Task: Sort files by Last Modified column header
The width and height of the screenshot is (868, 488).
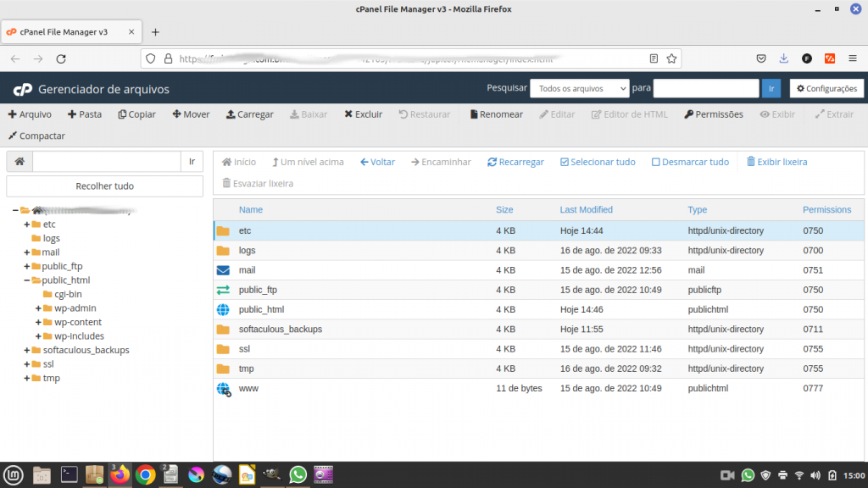Action: click(x=586, y=209)
